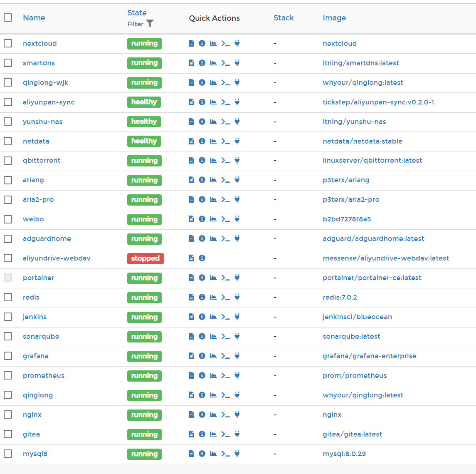The height and width of the screenshot is (474, 476).
Task: Sort by Image column header
Action: (x=334, y=18)
